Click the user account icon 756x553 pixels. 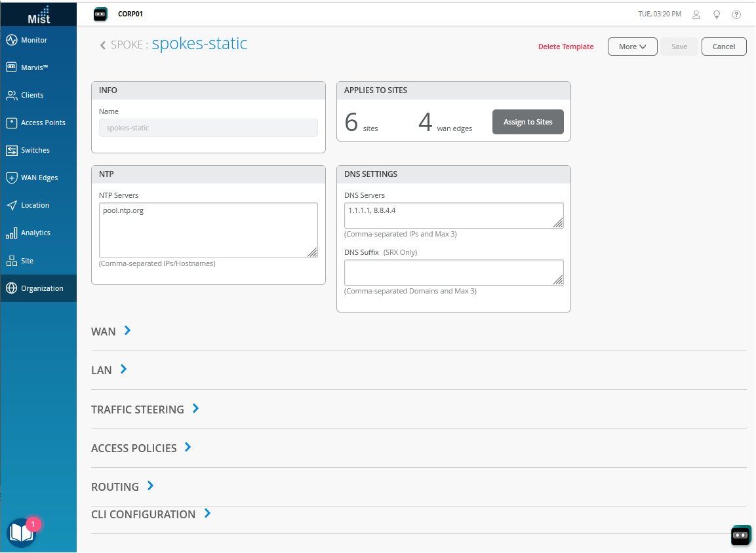[697, 14]
